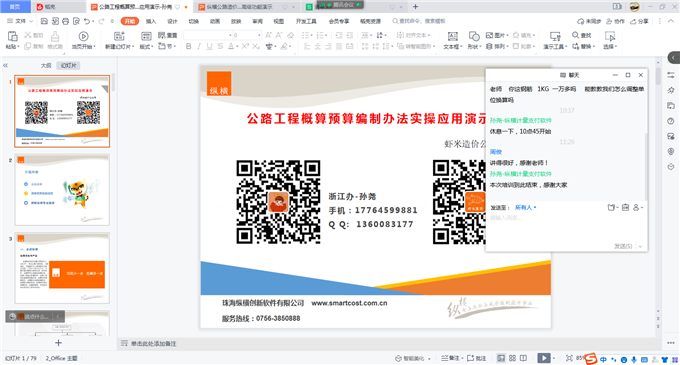Click the Paste clipboard icon
This screenshot has height=365, width=680.
(13, 36)
